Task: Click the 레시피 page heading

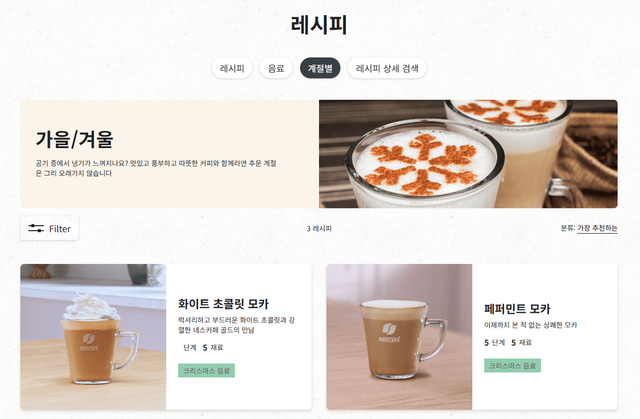Action: 319,24
